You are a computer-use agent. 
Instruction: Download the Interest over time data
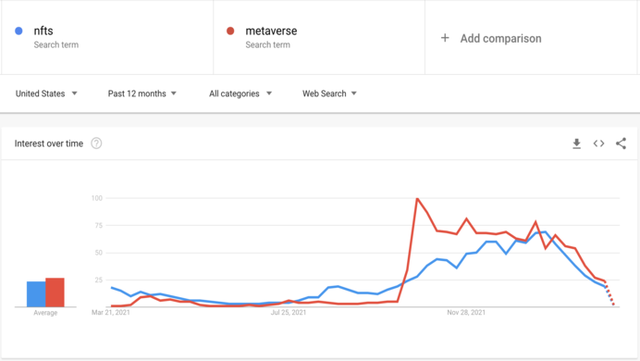(576, 144)
